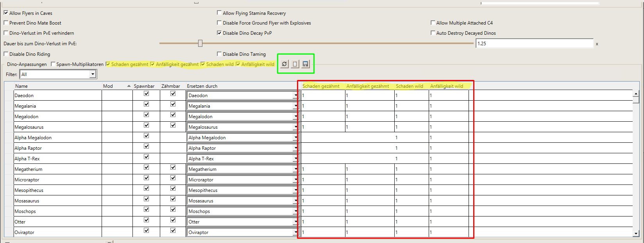Viewport: 644px width, 243px height.
Task: Click the Dino-Verlust im PvE slider handle
Action: (x=200, y=43)
